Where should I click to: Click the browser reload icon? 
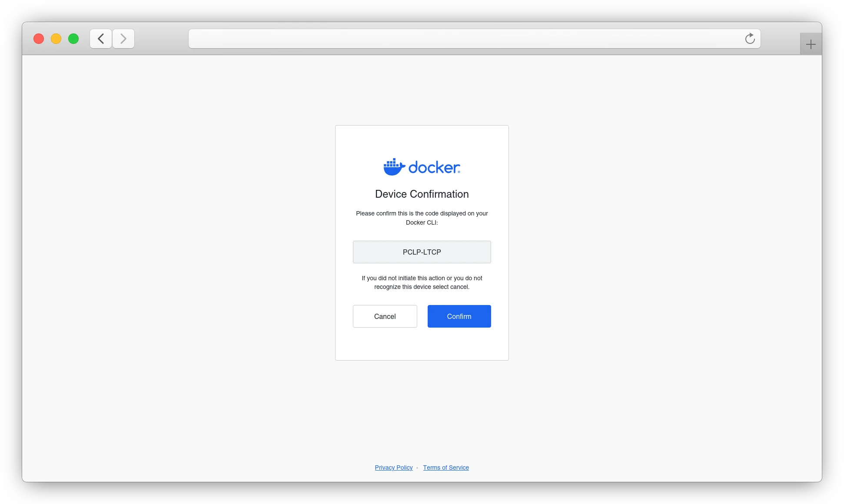click(x=750, y=39)
